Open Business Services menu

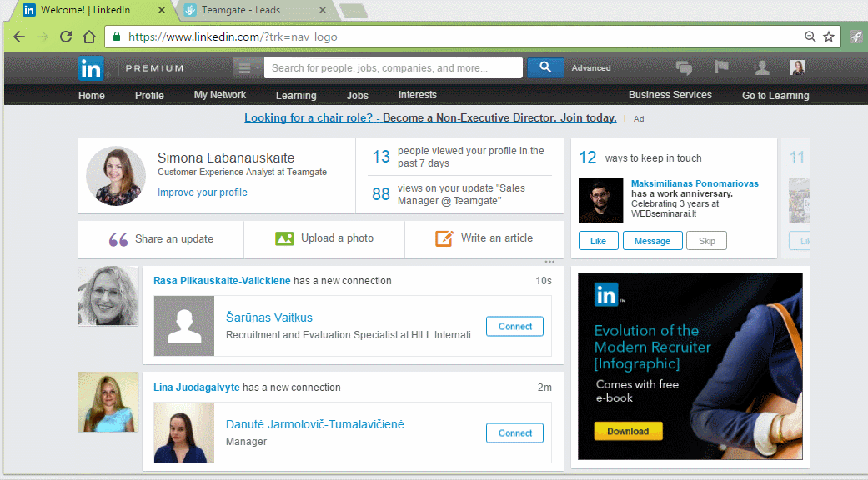click(x=670, y=95)
